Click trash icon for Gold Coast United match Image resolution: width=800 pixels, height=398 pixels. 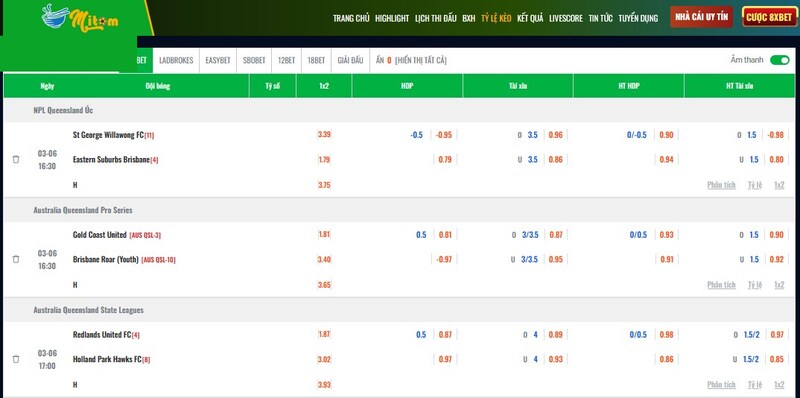[x=16, y=259]
